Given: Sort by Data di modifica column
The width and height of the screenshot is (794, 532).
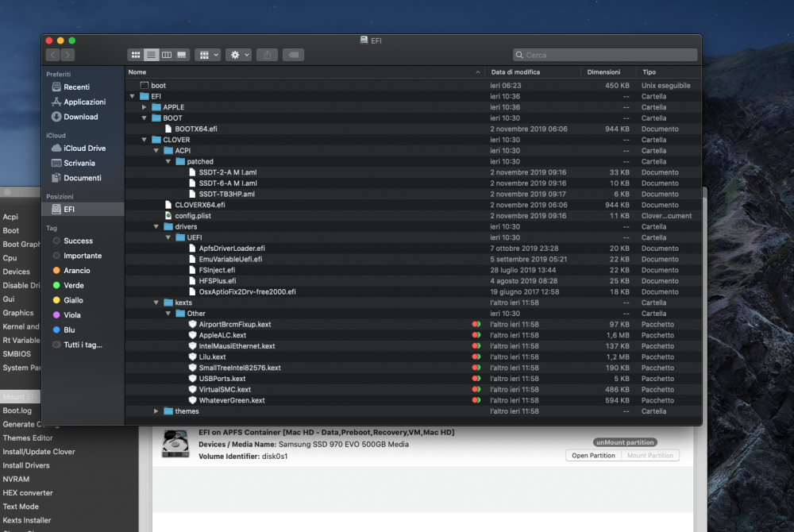Looking at the screenshot, I should (x=533, y=72).
